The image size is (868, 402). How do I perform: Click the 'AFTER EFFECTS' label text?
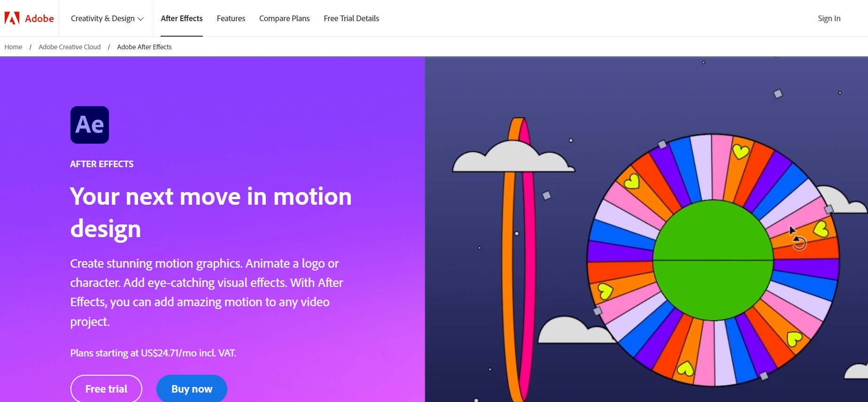(x=102, y=164)
